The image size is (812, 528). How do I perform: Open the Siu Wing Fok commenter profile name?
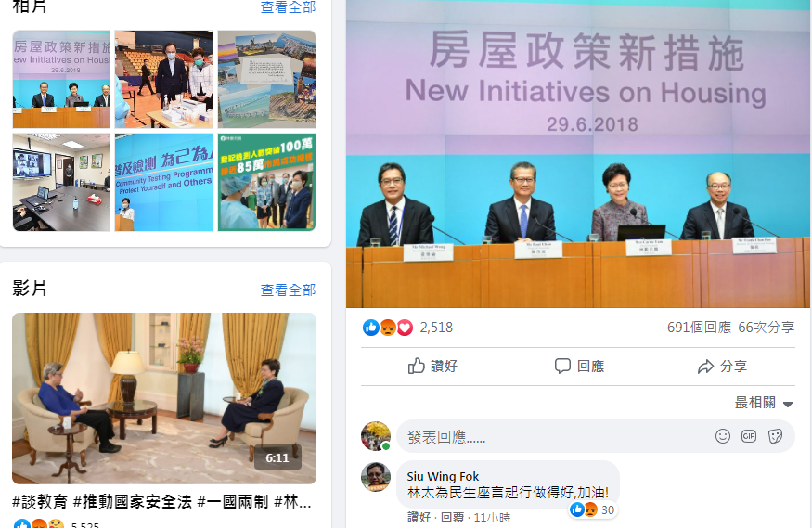tap(443, 476)
